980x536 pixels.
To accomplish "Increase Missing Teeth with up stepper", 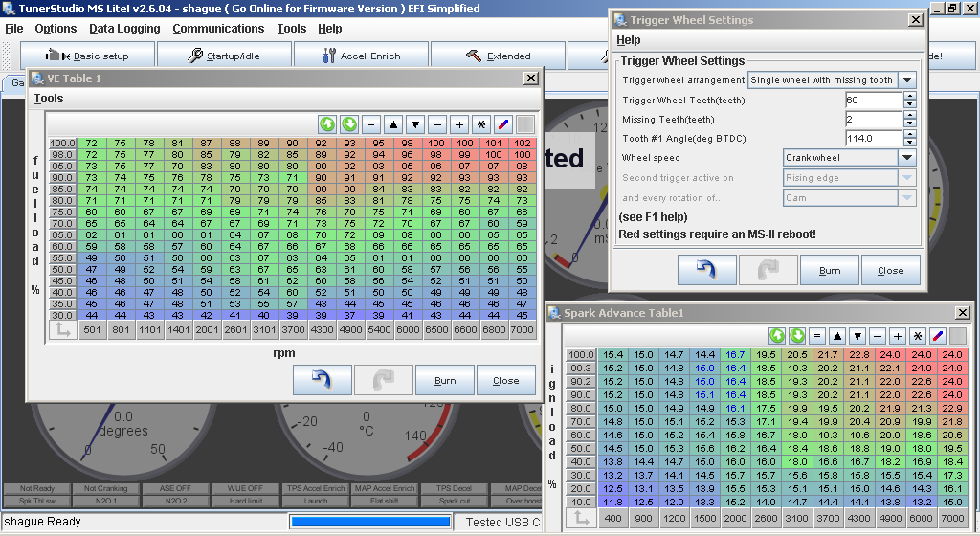I will click(x=910, y=115).
